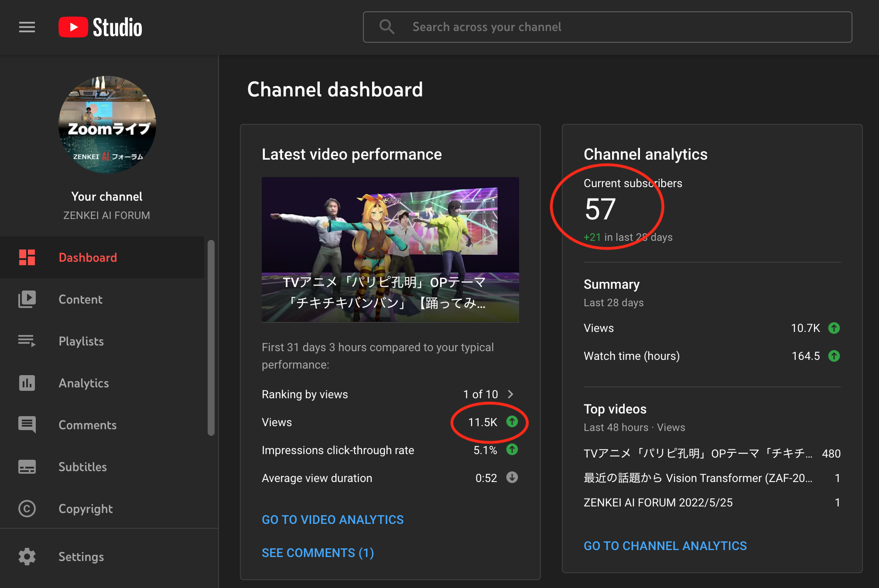Click green up arrow beside 10.7K views
The height and width of the screenshot is (588, 879).
tap(834, 328)
